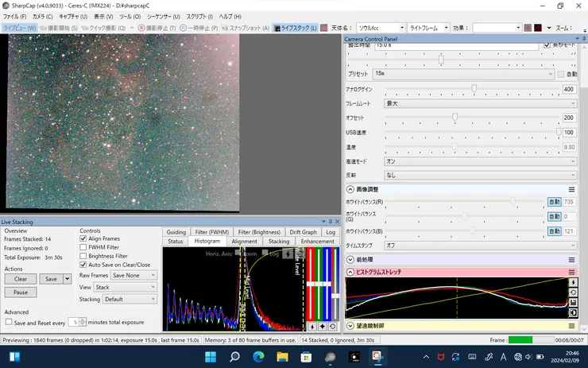Open the Stacking Default dropdown
The height and width of the screenshot is (368, 588).
130,299
